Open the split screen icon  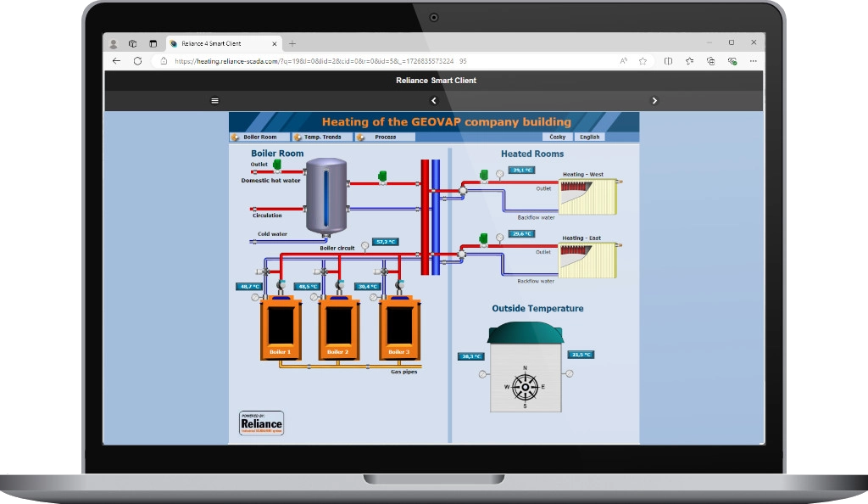(668, 61)
